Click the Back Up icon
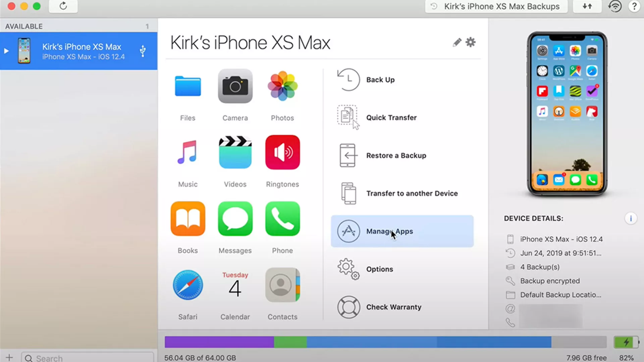This screenshot has height=362, width=644. (x=348, y=79)
